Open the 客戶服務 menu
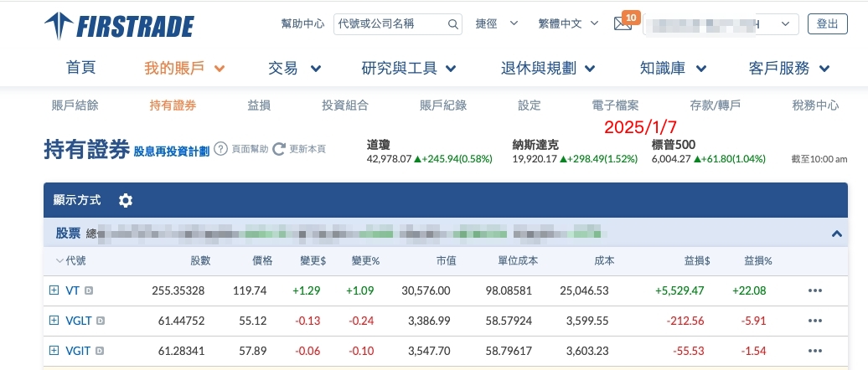Viewport: 868px width, 370px height. (x=789, y=69)
